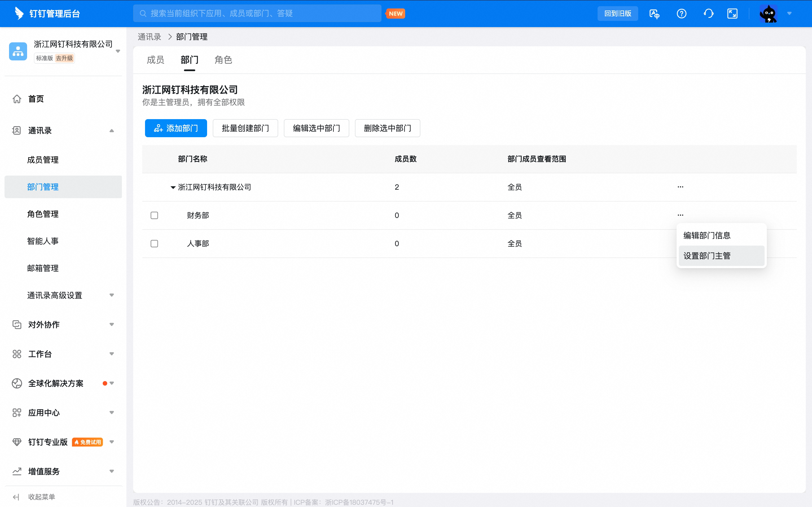Viewport: 812px width, 507px height.
Task: Click the 成员数 column header
Action: click(x=405, y=159)
